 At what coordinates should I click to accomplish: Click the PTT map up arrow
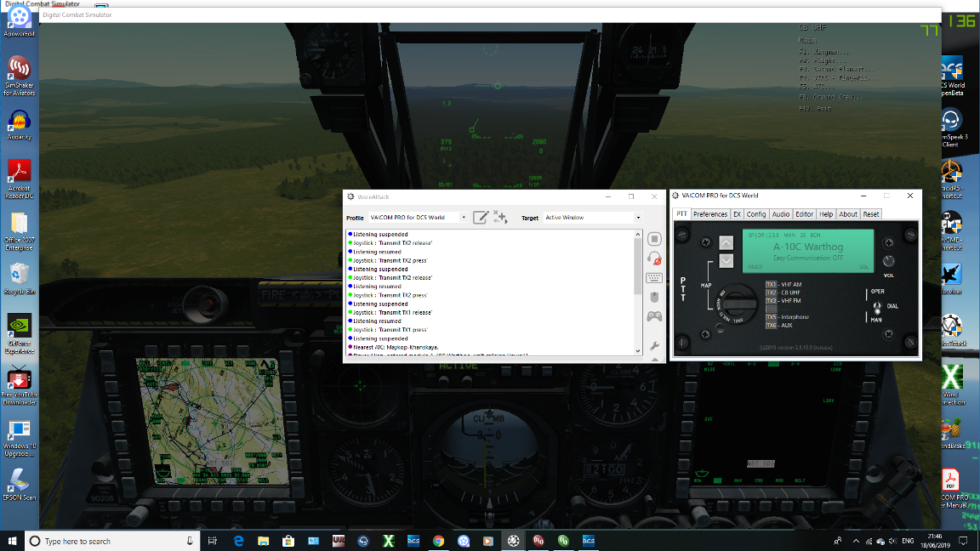tap(726, 242)
